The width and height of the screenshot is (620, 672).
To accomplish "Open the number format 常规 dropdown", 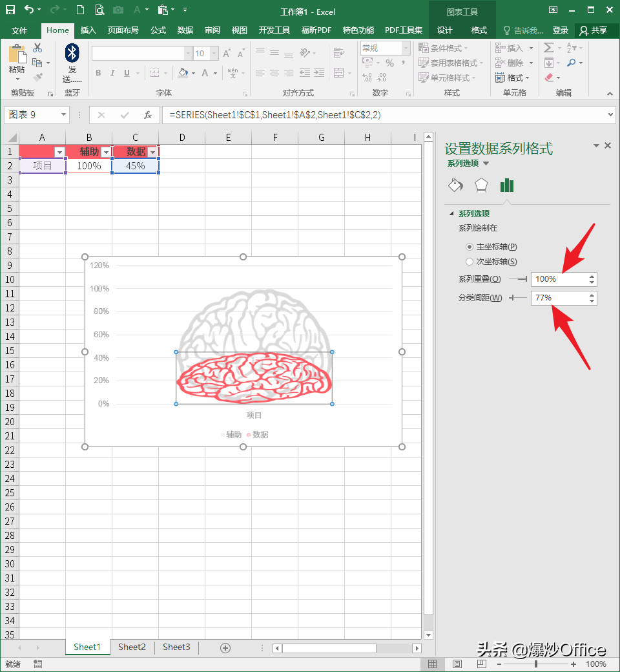I will (x=406, y=48).
